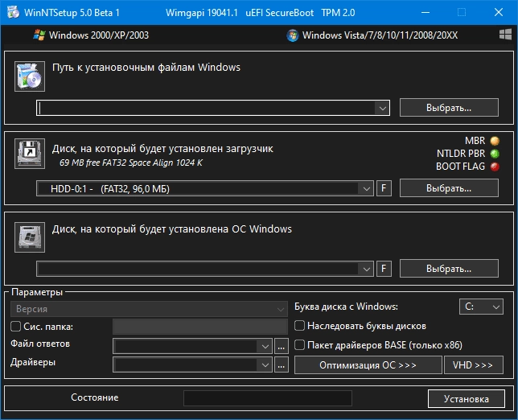Open the Windows install drive dropdown
The height and width of the screenshot is (420, 518).
point(366,269)
